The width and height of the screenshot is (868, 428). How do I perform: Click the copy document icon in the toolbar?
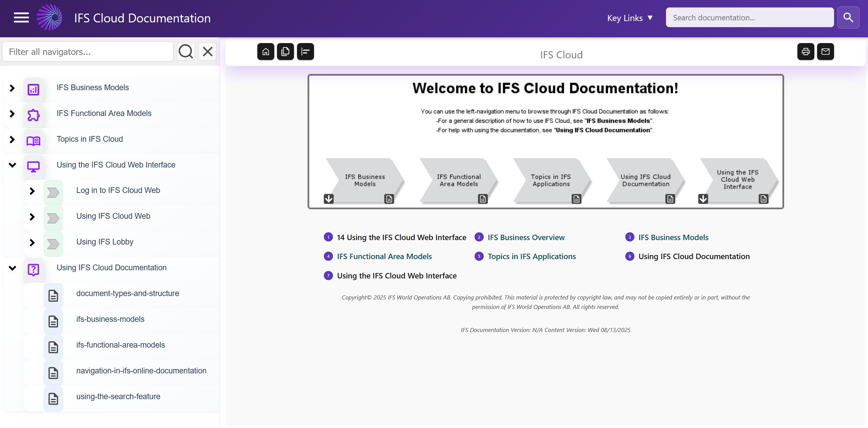point(285,52)
